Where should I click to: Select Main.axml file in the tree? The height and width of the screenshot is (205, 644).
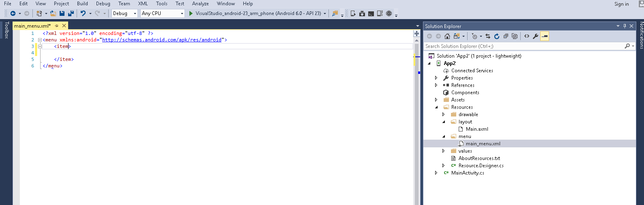point(477,129)
